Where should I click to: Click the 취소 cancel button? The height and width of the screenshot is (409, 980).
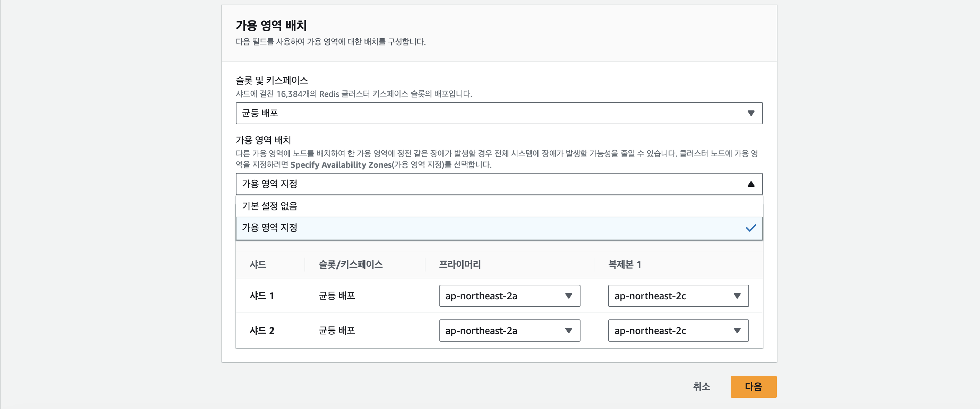click(x=701, y=386)
